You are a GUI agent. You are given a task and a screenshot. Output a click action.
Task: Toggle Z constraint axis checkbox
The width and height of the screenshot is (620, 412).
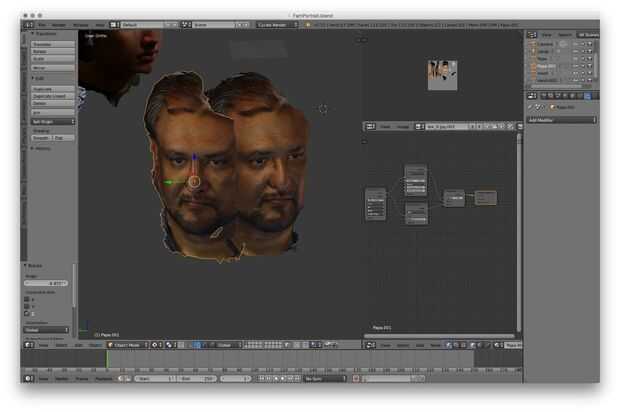click(x=27, y=314)
